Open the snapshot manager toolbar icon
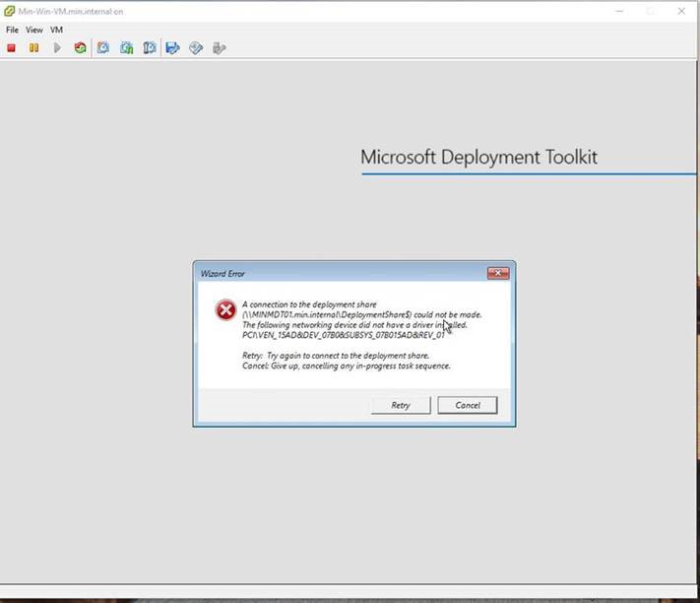The image size is (700, 603). pos(150,48)
